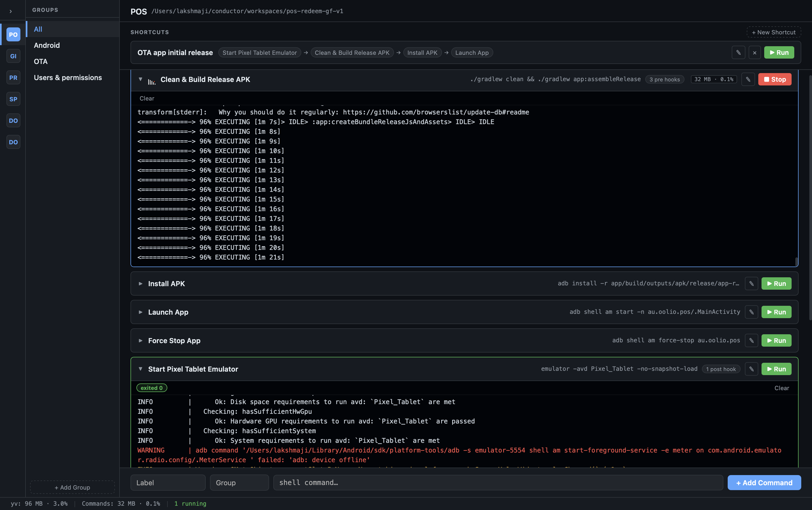Image resolution: width=812 pixels, height=510 pixels.
Task: Select the SP workspace icon
Action: coord(13,99)
